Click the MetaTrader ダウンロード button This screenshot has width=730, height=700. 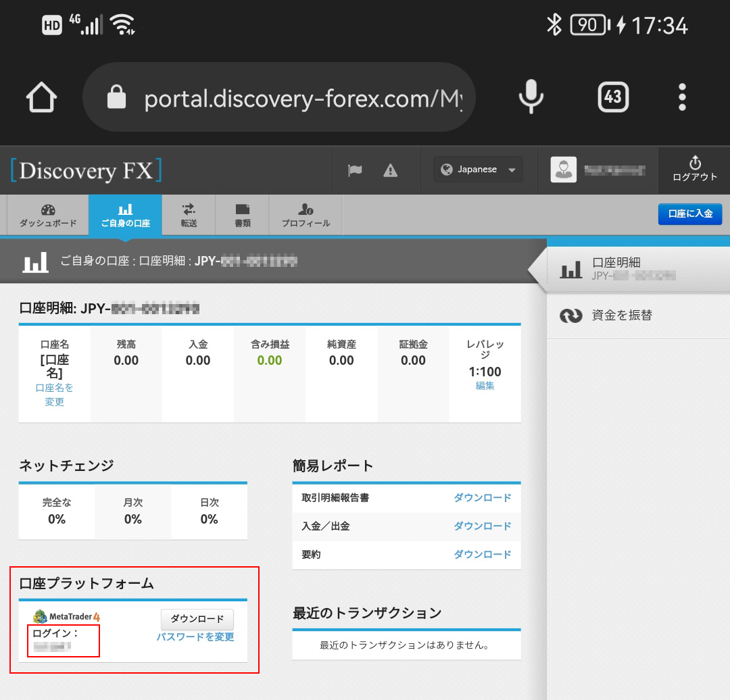pyautogui.click(x=197, y=619)
